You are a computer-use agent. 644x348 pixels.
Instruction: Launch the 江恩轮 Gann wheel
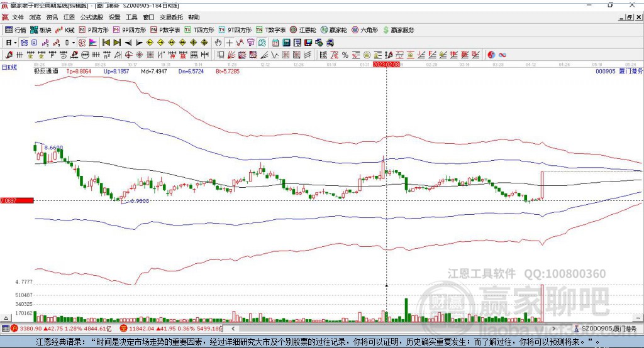coord(303,30)
